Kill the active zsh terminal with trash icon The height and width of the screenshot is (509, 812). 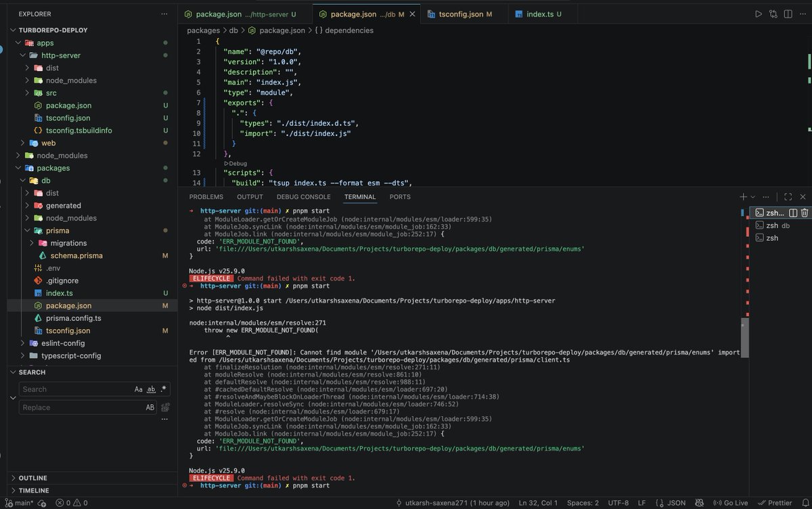[804, 213]
